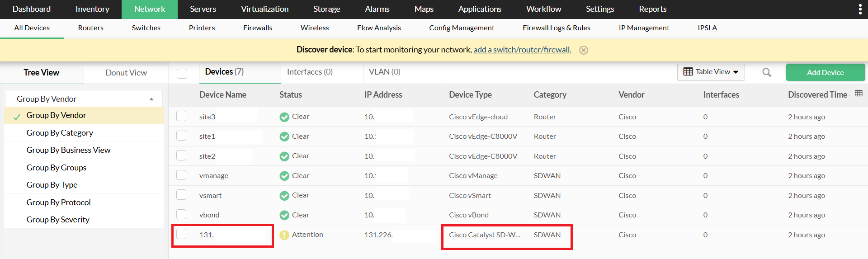
Task: Toggle the select-all devices checkbox
Action: tap(182, 73)
